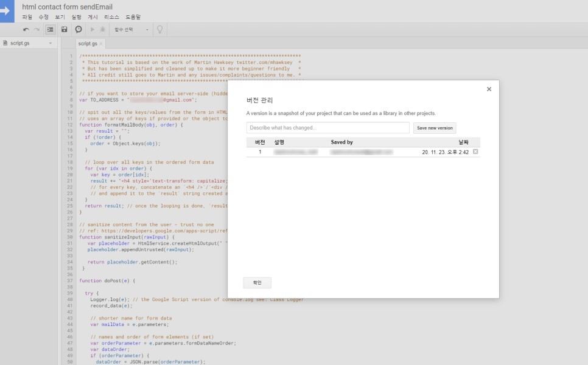
Task: Click the var mailData = e.parameters line
Action: 130,324
